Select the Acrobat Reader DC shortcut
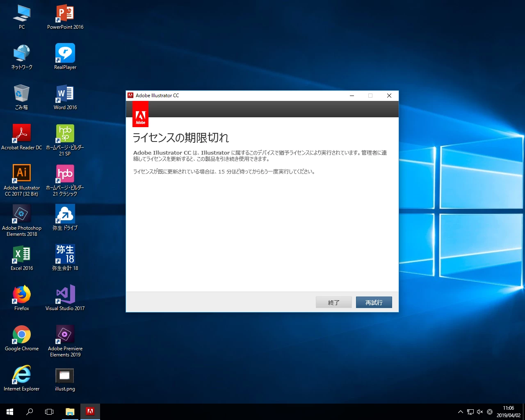This screenshot has height=420, width=525. pos(22,137)
